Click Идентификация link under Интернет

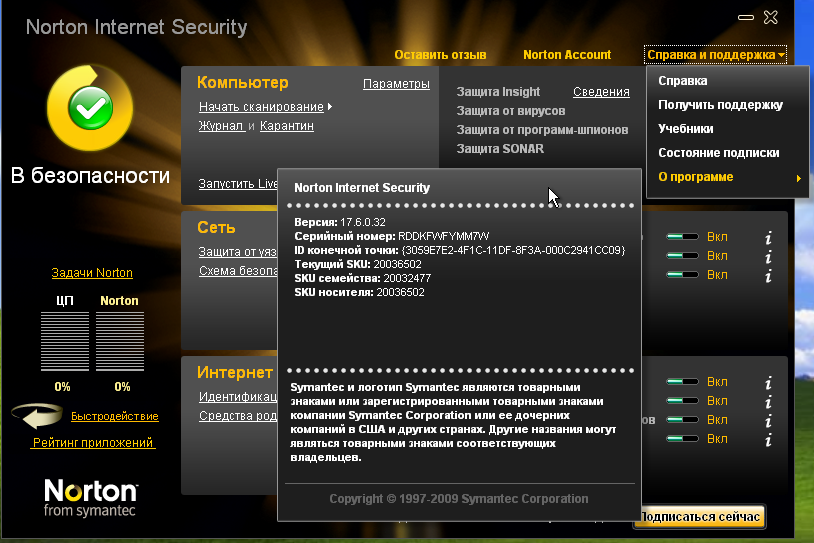238,397
